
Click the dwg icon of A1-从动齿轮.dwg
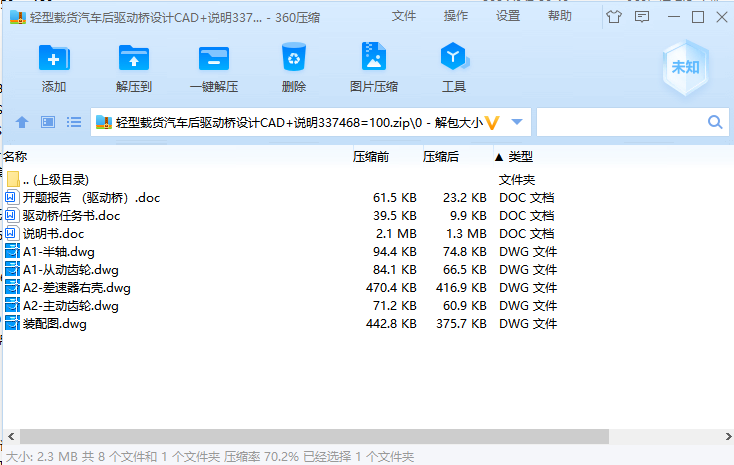[12, 269]
